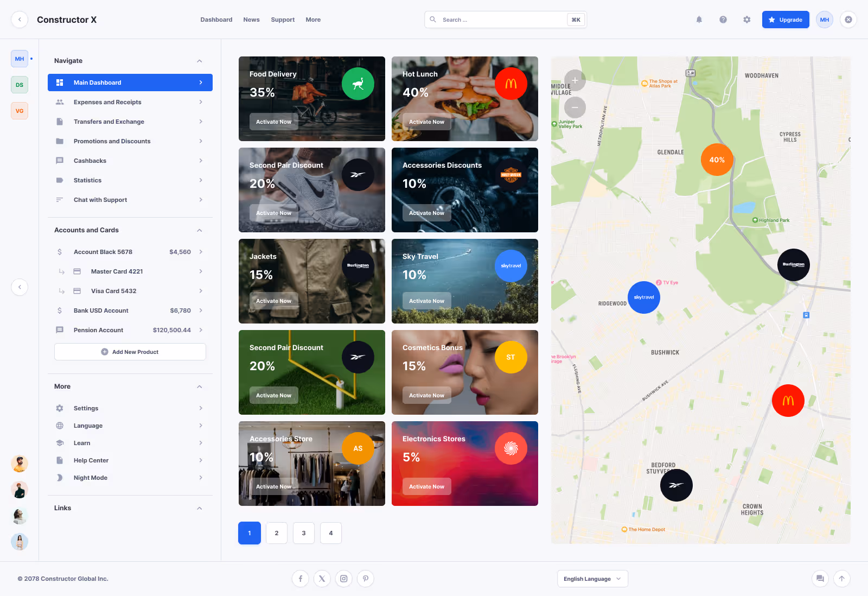Open the English Language dropdown

click(592, 579)
